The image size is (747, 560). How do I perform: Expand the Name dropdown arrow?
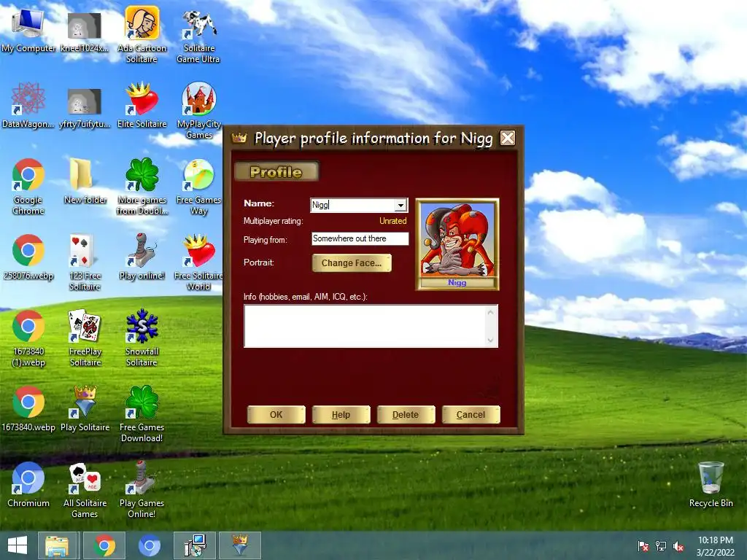click(401, 205)
